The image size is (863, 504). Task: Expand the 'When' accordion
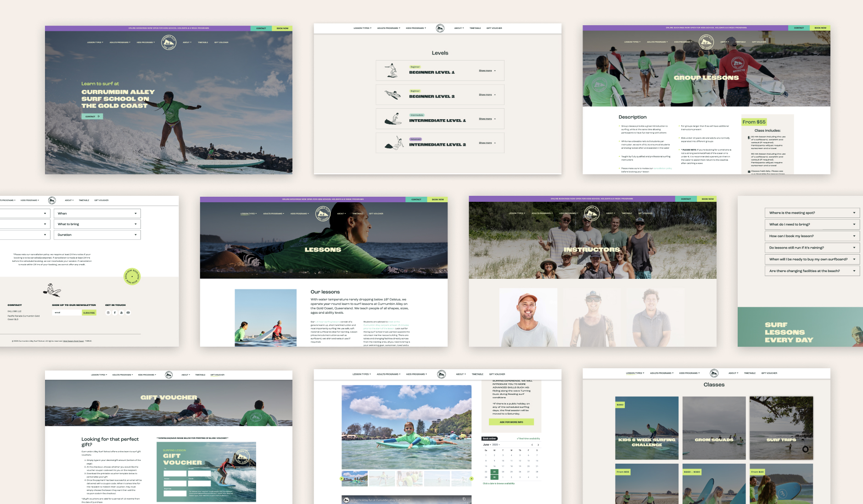point(97,213)
